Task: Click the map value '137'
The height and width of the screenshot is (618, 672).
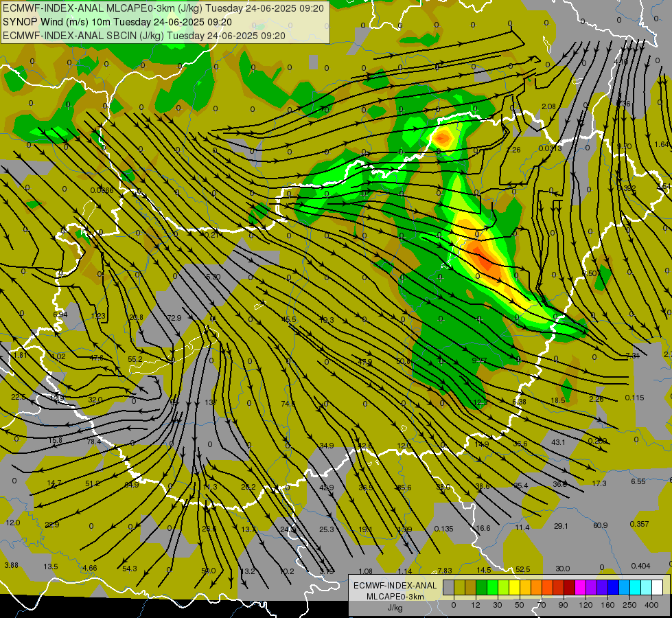Action: pos(211,402)
